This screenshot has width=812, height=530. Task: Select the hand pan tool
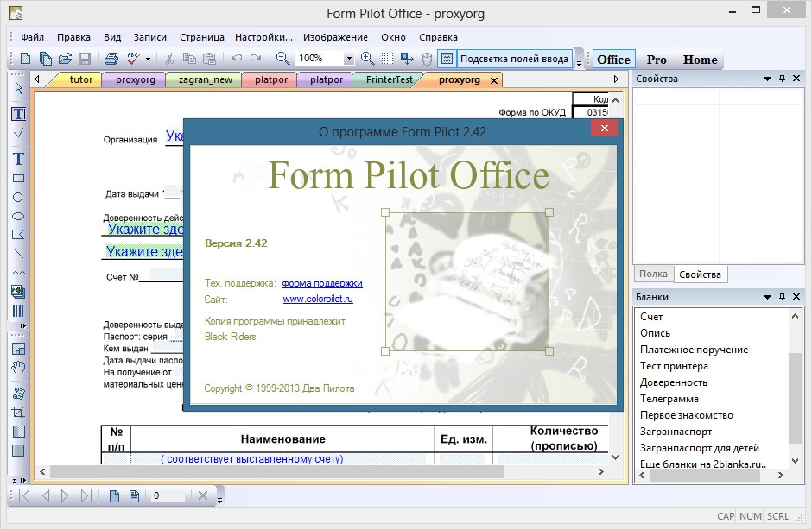pyautogui.click(x=19, y=369)
